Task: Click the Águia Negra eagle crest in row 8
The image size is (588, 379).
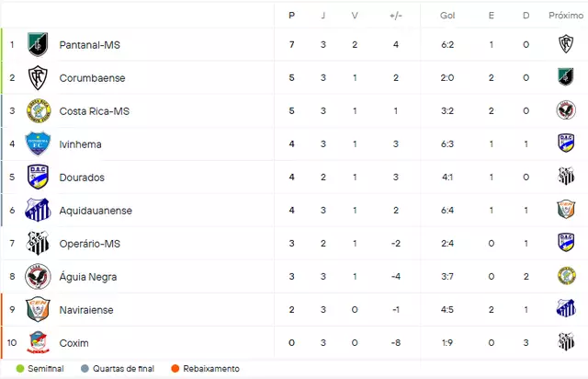Action: point(38,277)
